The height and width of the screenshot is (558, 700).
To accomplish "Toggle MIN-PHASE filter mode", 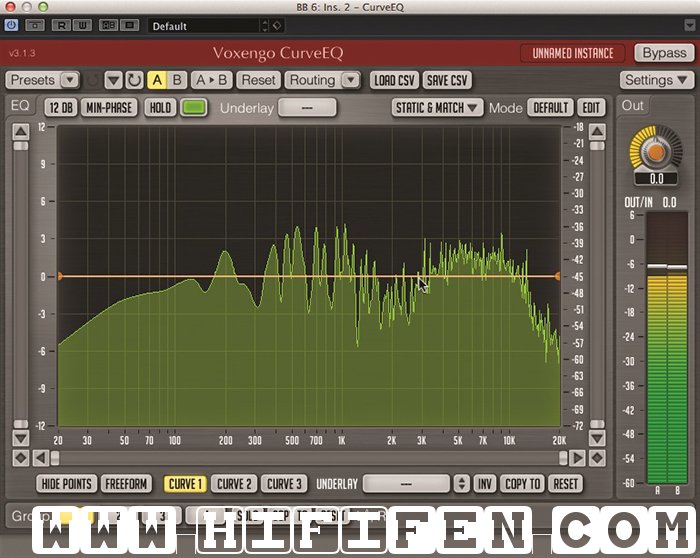I will 109,108.
